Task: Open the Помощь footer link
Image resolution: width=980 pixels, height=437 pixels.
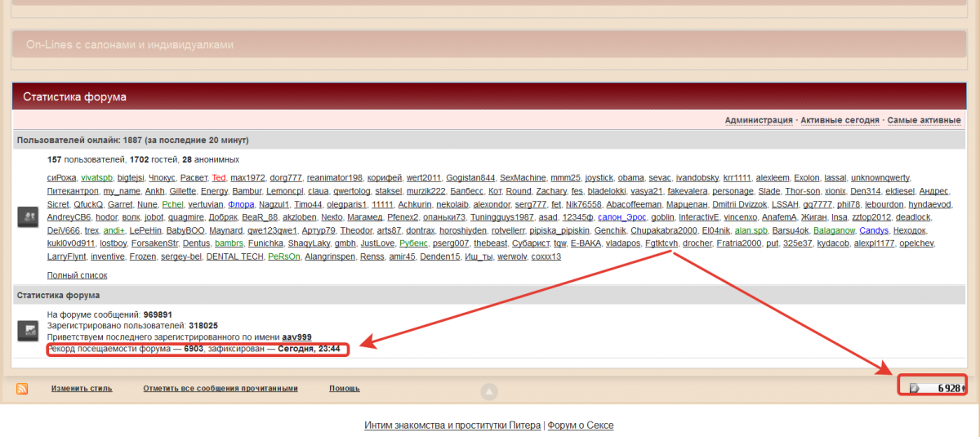Action: [345, 389]
